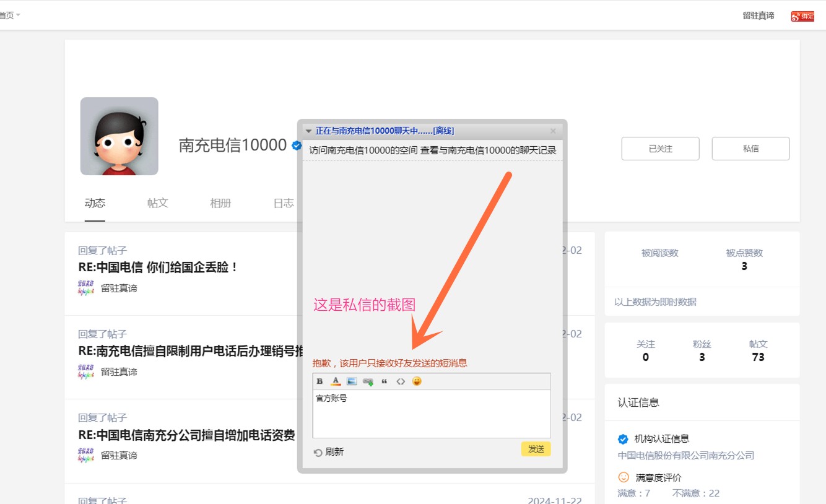Send the message with 发送 button
This screenshot has width=826, height=504.
pyautogui.click(x=536, y=449)
